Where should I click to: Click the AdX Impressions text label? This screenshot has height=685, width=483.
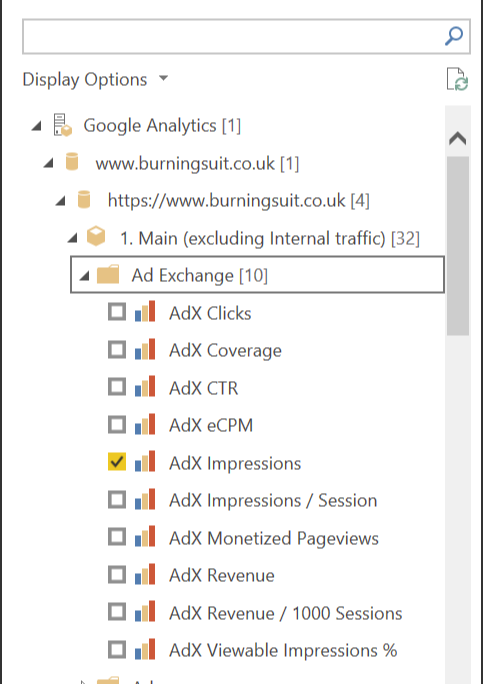tap(235, 463)
